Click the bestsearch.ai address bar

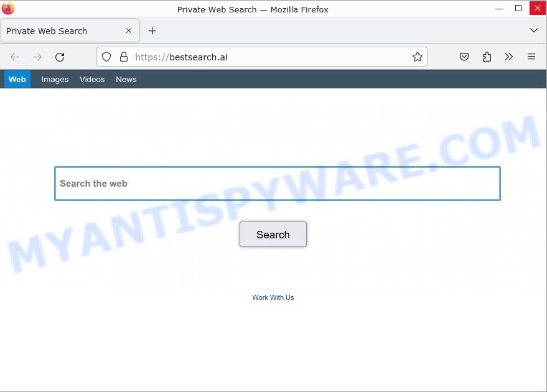tap(261, 57)
